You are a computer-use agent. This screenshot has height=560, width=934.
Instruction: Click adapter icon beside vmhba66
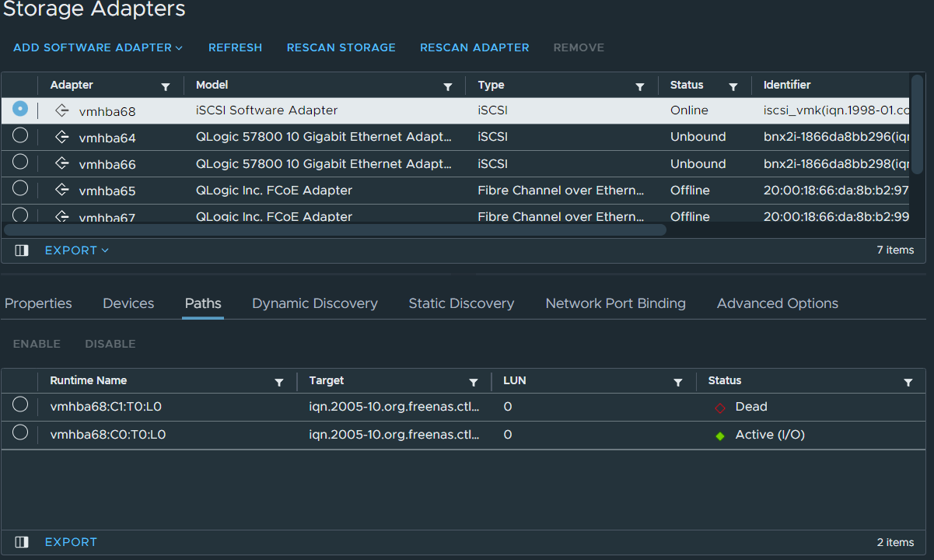click(x=62, y=164)
